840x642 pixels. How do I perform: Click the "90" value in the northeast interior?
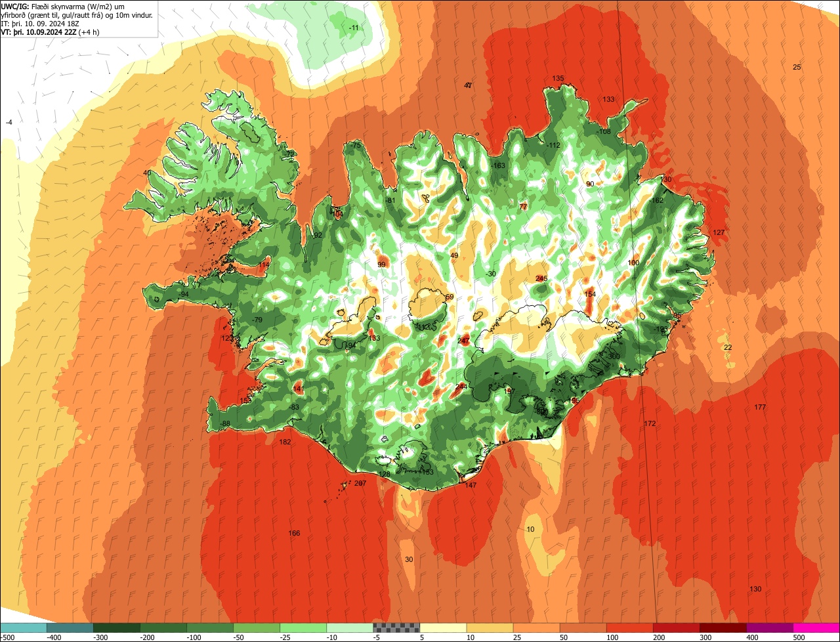pyautogui.click(x=589, y=184)
